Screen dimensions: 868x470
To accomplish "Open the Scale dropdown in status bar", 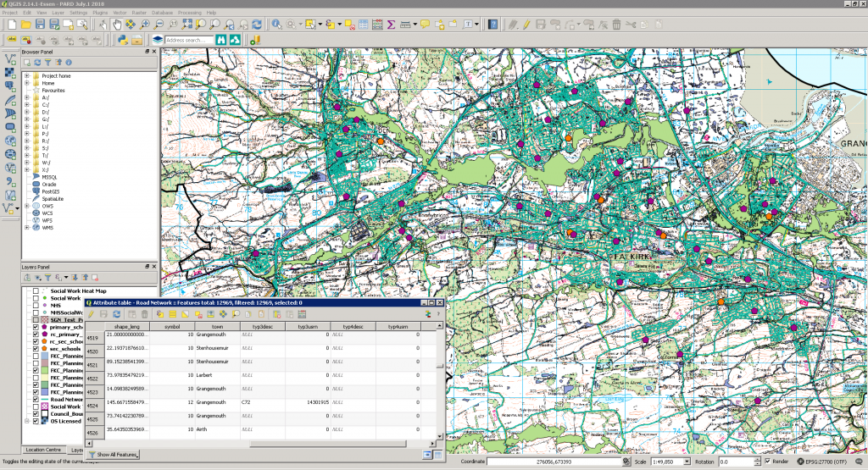I will 687,462.
